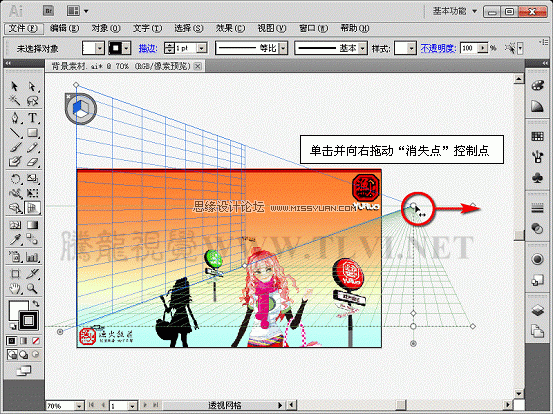Open the 基本 brush definition dropdown
553x414 pixels.
363,48
